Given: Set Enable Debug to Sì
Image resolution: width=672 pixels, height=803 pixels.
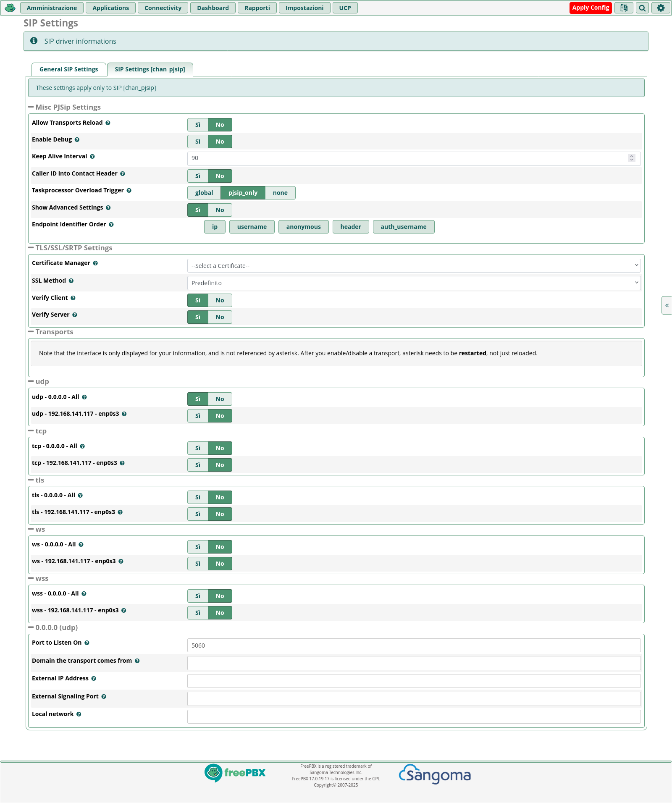Looking at the screenshot, I should pyautogui.click(x=198, y=142).
